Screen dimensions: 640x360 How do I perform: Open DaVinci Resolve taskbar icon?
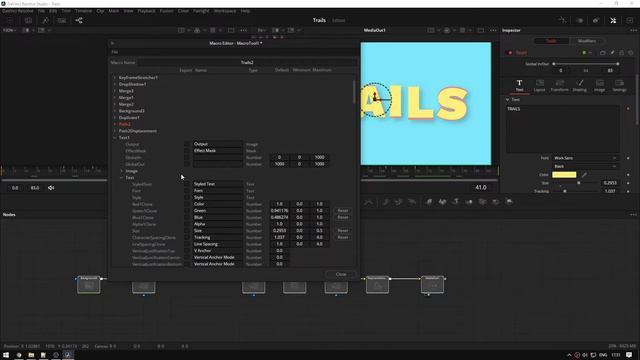(x=68, y=355)
